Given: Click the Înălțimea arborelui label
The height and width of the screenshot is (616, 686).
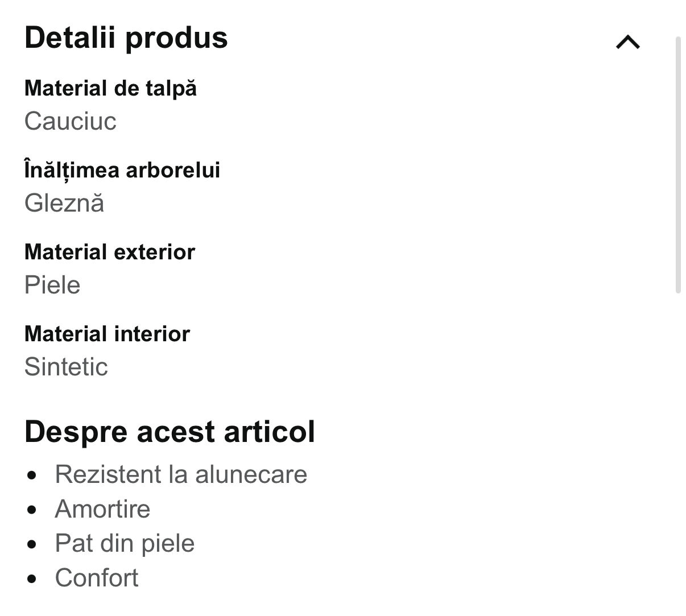Looking at the screenshot, I should pyautogui.click(x=122, y=170).
